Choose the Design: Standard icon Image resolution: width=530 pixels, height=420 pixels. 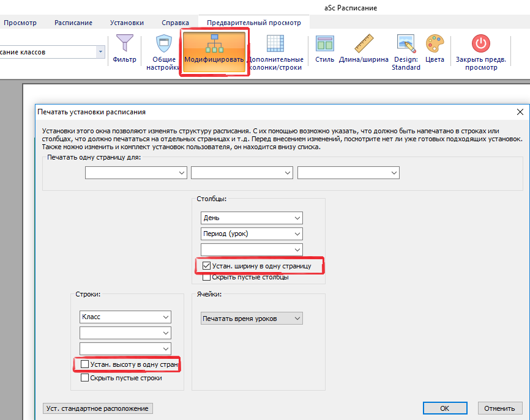coord(406,45)
